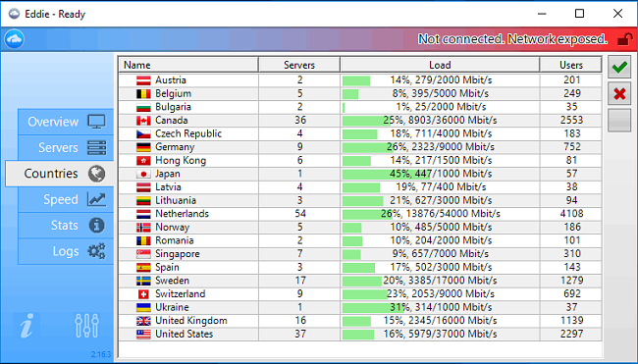Viewport: 638px width, 364px height.
Task: Open the information 'i' icon at bottom left
Action: [27, 326]
